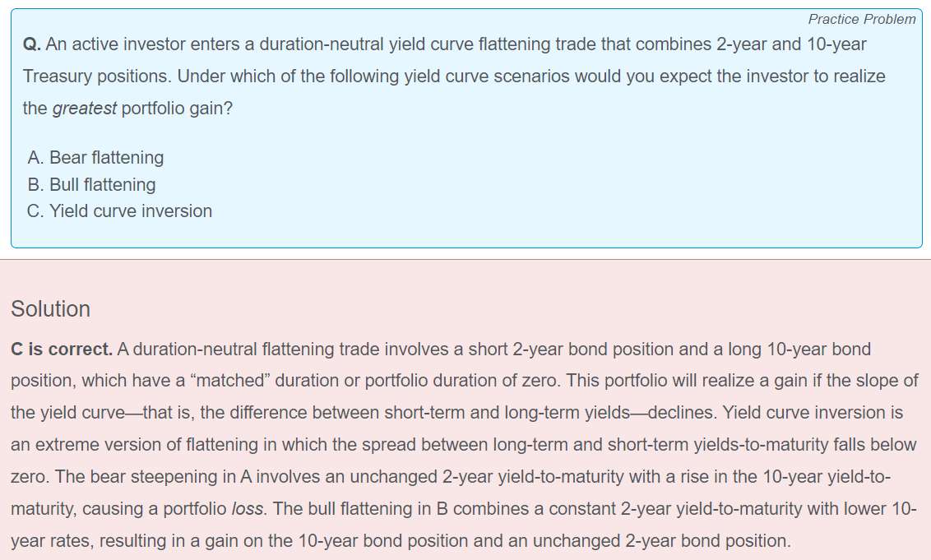The height and width of the screenshot is (560, 931).
Task: Select answer option A. Bear flattening
Action: pyautogui.click(x=95, y=157)
